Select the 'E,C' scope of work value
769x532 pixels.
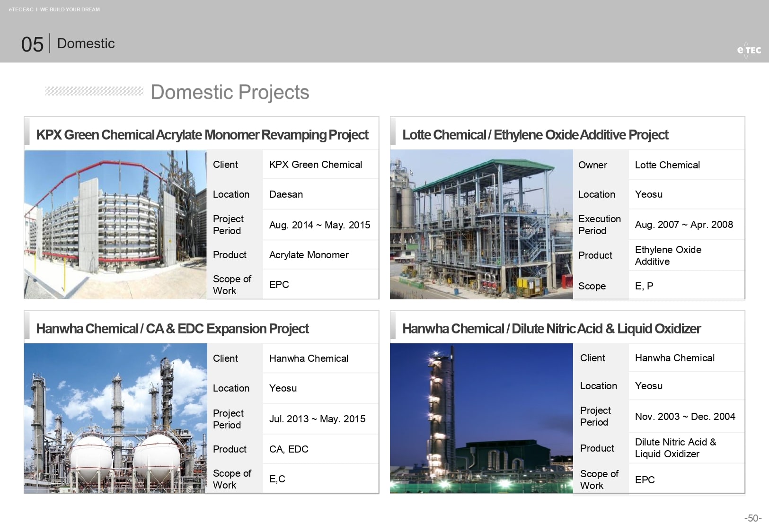[x=277, y=479]
